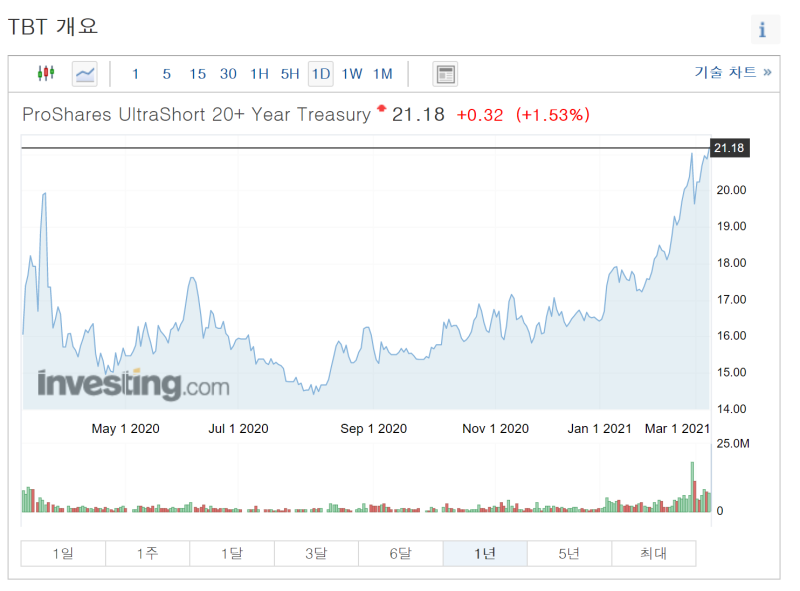Show the 1일 time range
This screenshot has width=800, height=591.
(63, 553)
